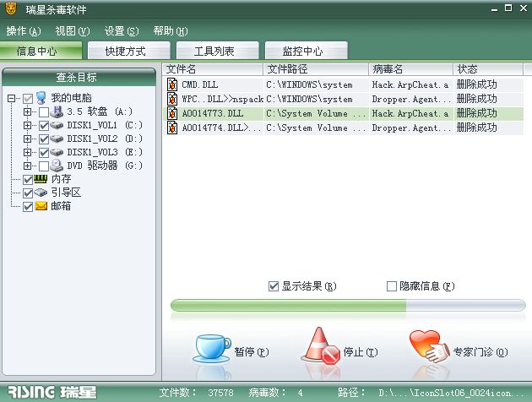532x402 pixels.
Task: Enable the 隐藏信息 checkbox
Action: [x=392, y=286]
